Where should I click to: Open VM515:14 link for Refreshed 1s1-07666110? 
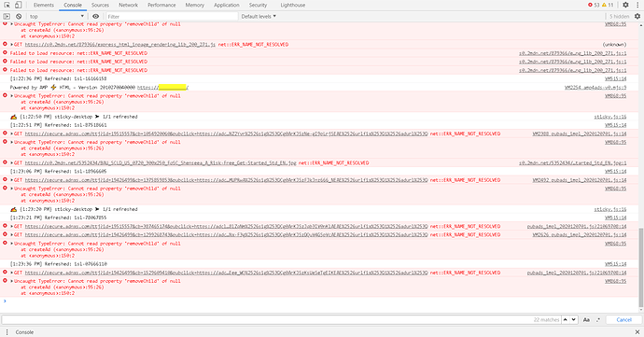click(x=616, y=264)
